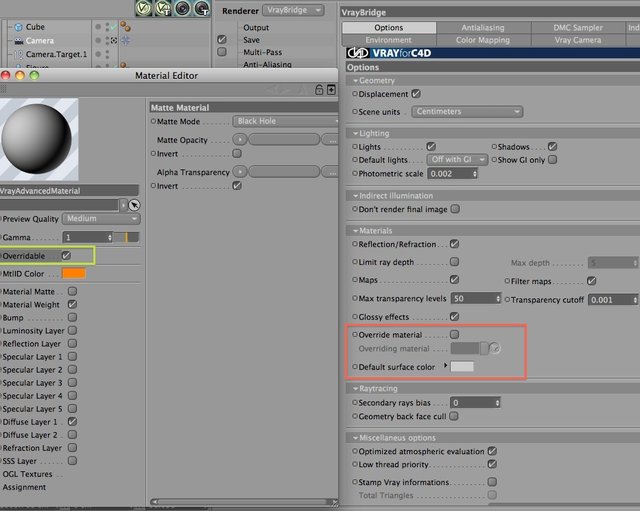
Task: Open the Renderer VrayBridge dropdown
Action: click(x=293, y=10)
